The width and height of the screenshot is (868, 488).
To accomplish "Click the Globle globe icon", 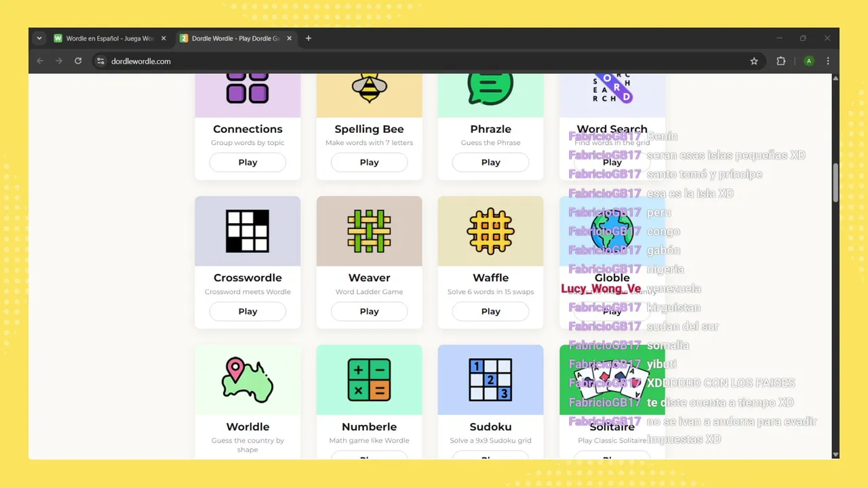I will (x=612, y=231).
